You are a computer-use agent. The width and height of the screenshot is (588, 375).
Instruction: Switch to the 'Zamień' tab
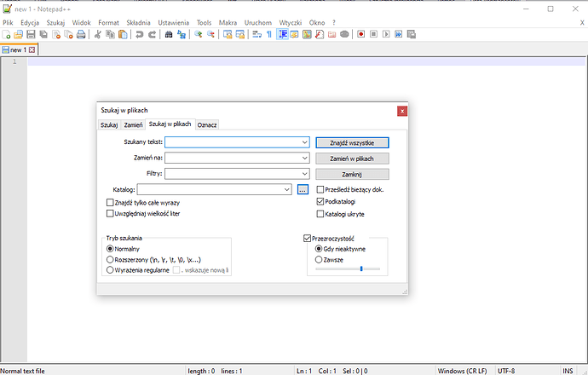(x=133, y=125)
